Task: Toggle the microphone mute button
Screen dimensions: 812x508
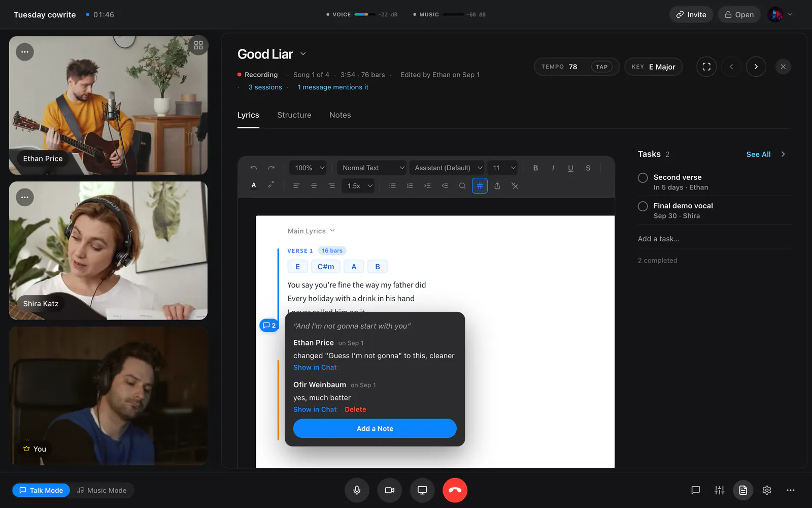Action: pos(357,490)
